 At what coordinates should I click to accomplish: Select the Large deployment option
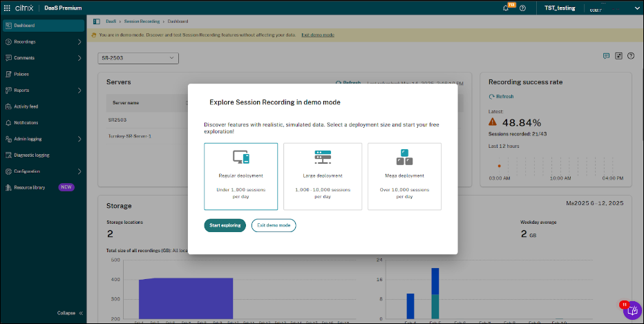(323, 176)
